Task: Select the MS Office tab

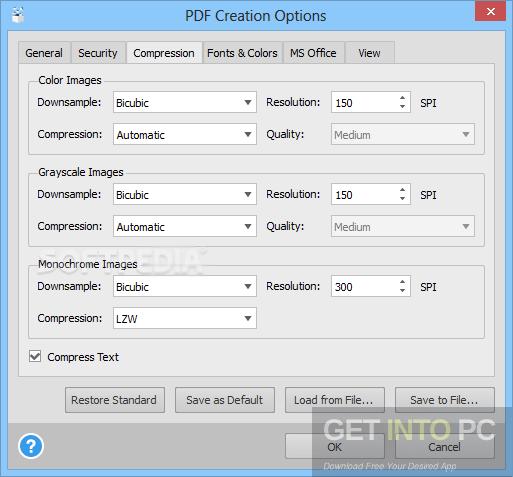Action: tap(313, 53)
